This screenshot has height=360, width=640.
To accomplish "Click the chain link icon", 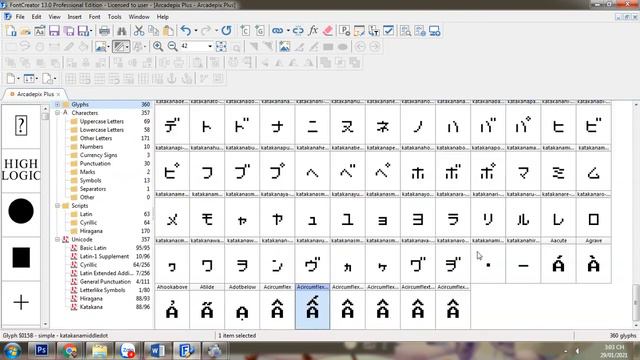I will tap(278, 31).
